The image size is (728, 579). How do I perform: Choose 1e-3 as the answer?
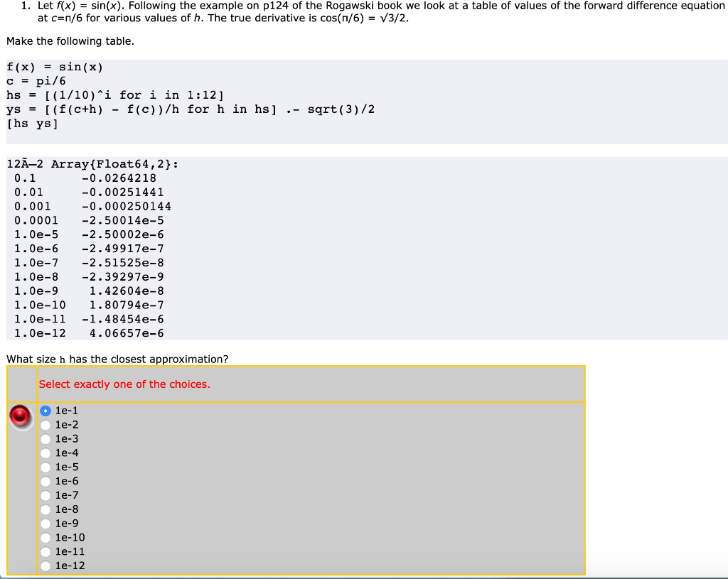point(45,438)
